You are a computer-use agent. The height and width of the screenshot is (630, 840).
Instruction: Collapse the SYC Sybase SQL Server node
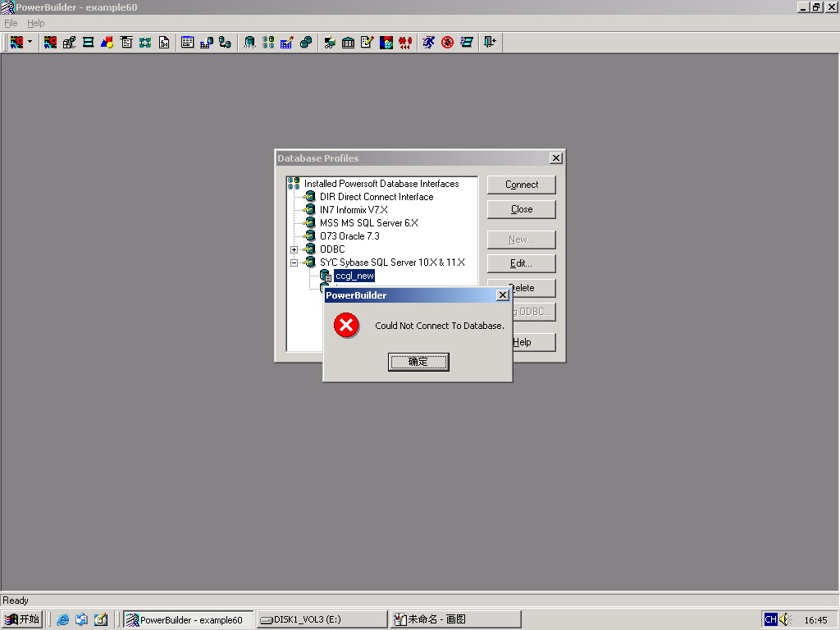(x=294, y=263)
